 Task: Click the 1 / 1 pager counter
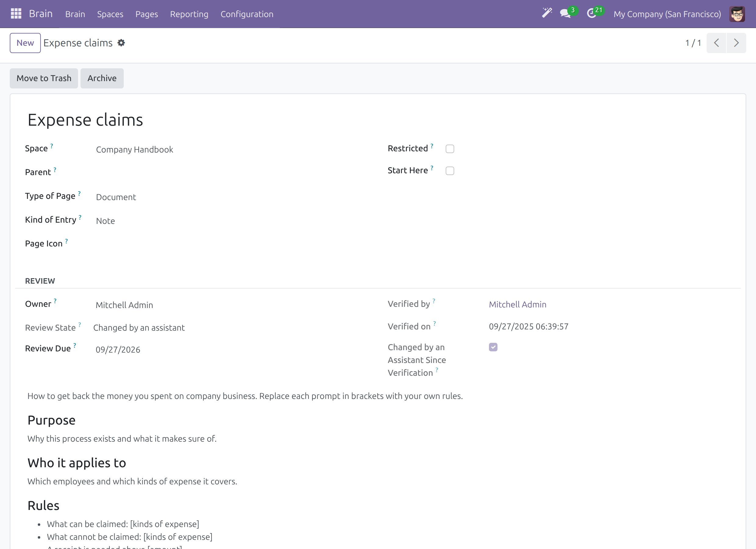point(693,43)
